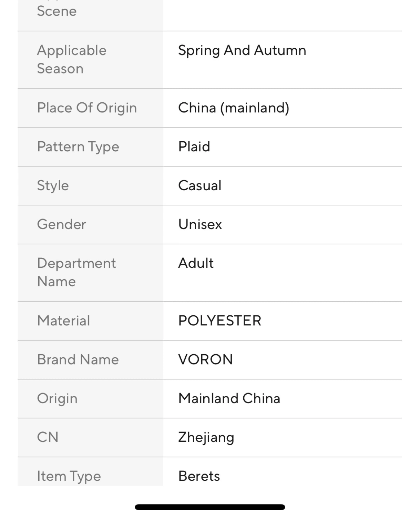Screen dimensions: 420x519
Task: Tap the Style row label
Action: [x=53, y=186]
